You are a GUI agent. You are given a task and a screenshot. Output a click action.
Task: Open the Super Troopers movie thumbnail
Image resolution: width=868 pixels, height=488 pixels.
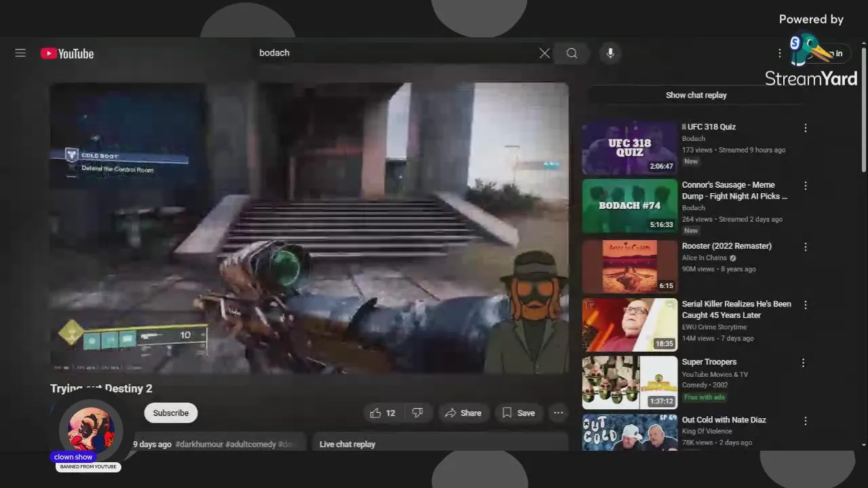(629, 382)
